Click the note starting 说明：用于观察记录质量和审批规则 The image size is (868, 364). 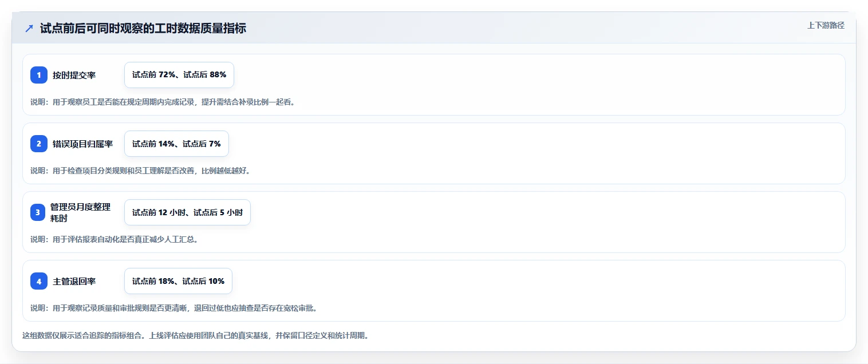point(173,308)
